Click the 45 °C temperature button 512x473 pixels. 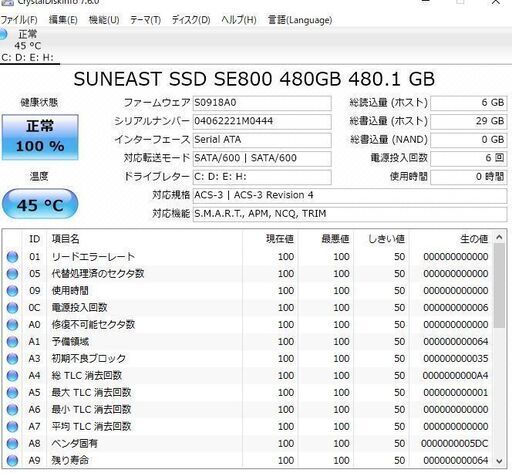click(40, 204)
